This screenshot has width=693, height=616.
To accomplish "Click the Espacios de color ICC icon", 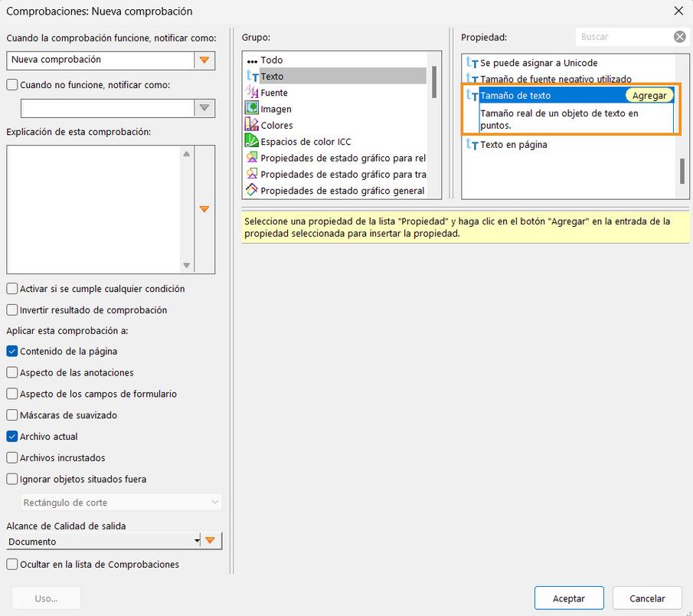I will point(251,141).
